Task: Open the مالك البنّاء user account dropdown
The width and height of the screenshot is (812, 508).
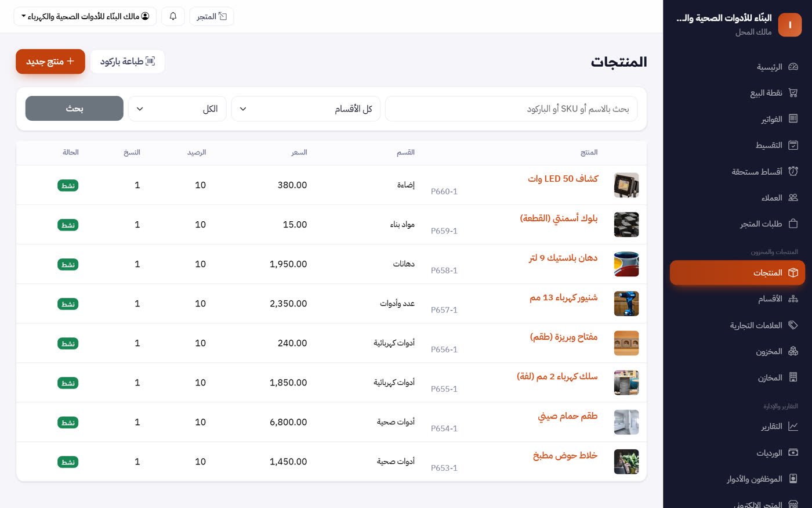Action: (85, 16)
